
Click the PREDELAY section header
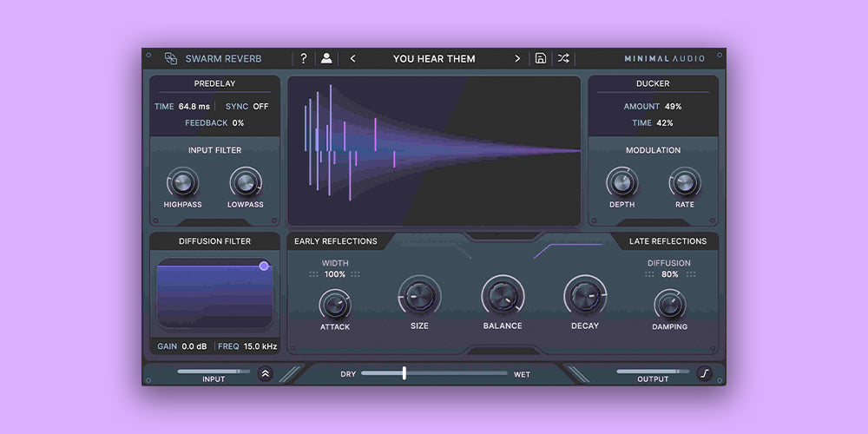(214, 83)
